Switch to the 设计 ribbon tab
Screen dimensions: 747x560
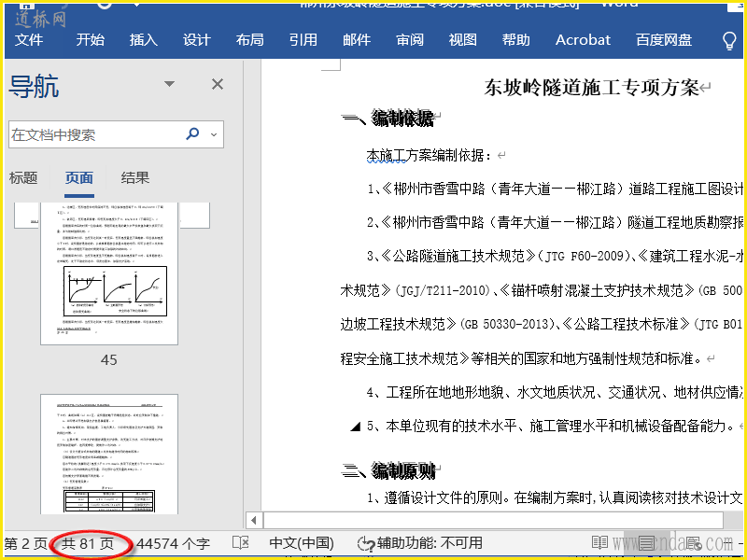(197, 40)
